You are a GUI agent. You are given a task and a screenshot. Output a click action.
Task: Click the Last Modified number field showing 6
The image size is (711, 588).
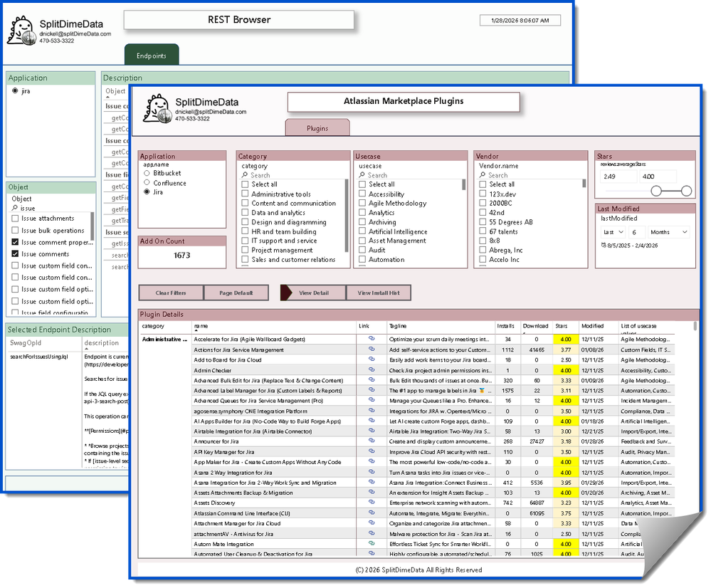click(x=637, y=232)
